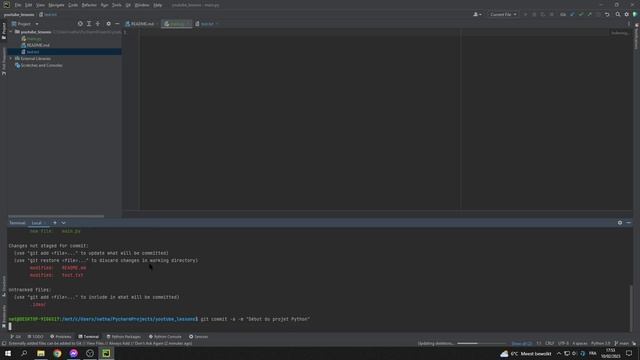Screen dimensions: 640x360
Task: Open the Help menu
Action: click(158, 5)
